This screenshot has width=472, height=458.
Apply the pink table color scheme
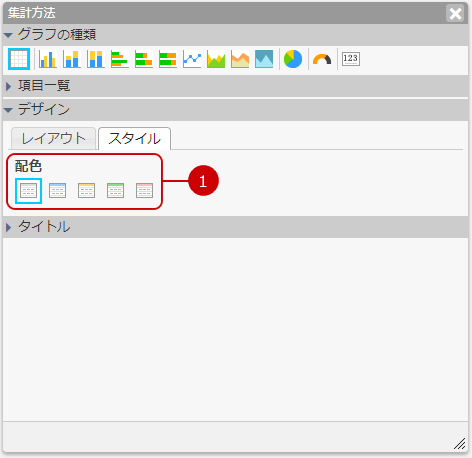coord(144,190)
